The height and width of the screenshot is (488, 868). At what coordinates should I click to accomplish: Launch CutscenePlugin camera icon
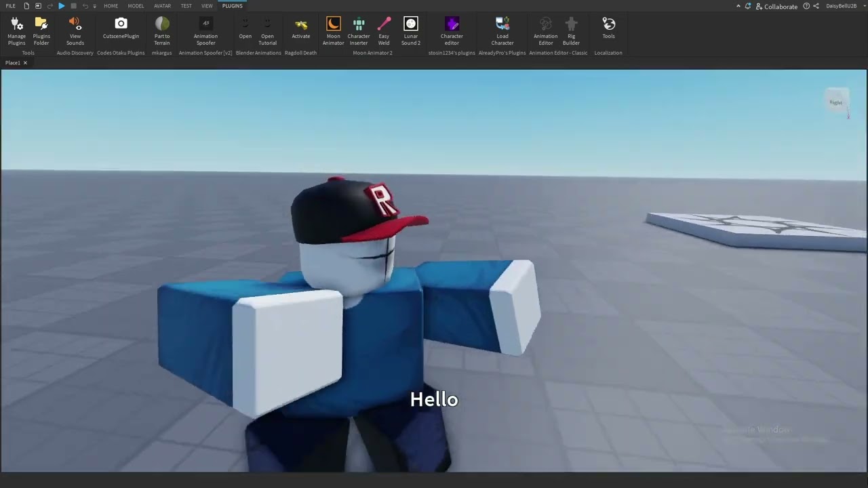coord(121,28)
